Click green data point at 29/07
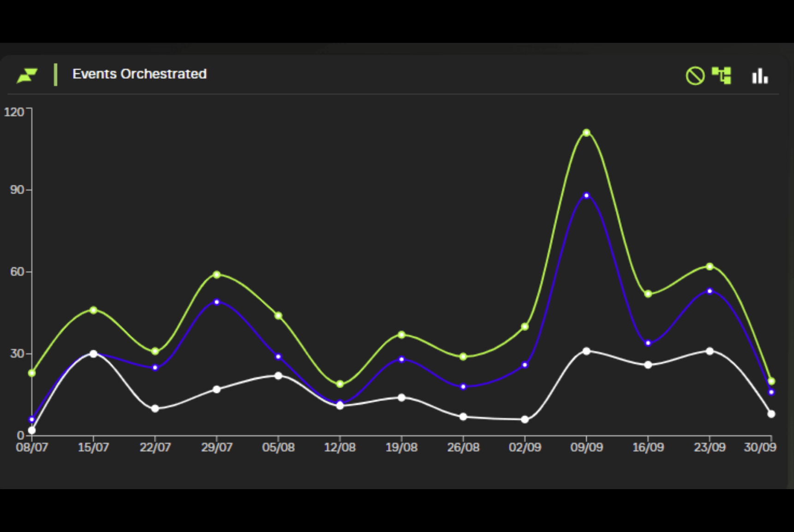 point(217,275)
